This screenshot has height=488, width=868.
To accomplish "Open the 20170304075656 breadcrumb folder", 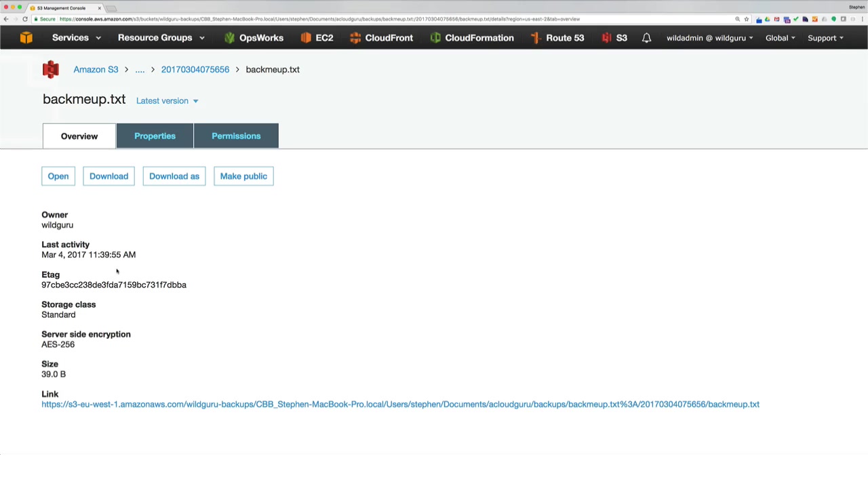I will (195, 69).
